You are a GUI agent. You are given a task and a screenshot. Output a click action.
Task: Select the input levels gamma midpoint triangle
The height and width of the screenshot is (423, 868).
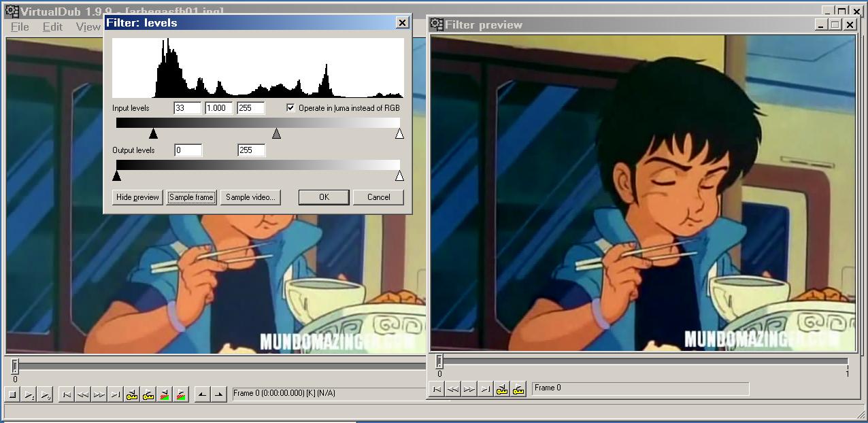[x=276, y=134]
